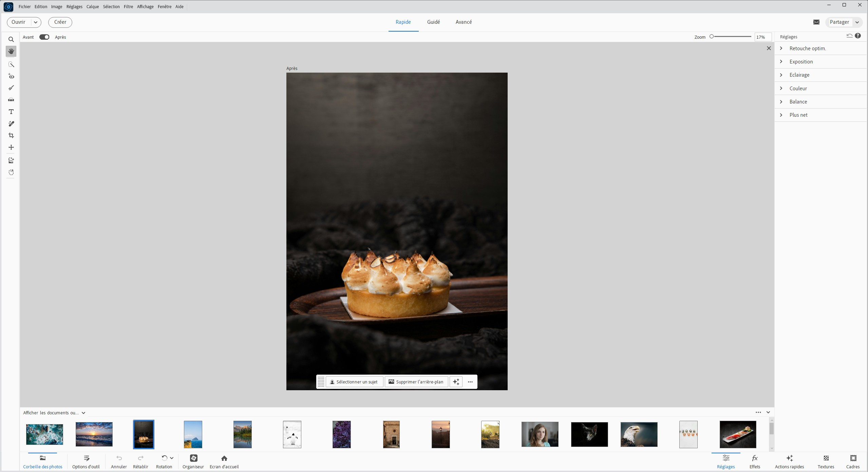Open the Organiseur
The width and height of the screenshot is (868, 472).
point(193,461)
